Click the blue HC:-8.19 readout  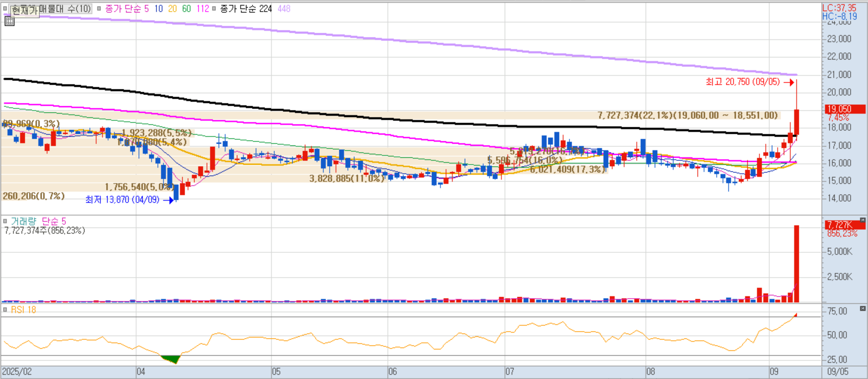tap(839, 16)
